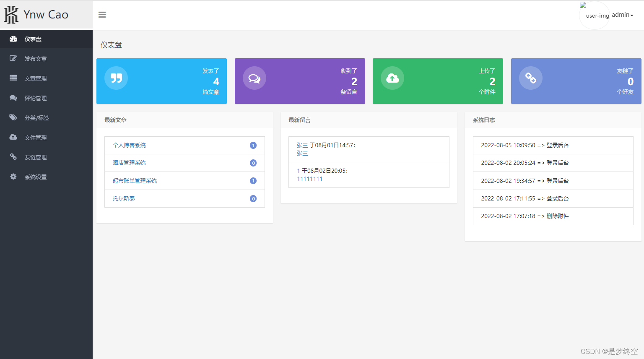Click the message body 张三 under 08月01日
Viewport: 644px width, 359px height.
(x=302, y=153)
